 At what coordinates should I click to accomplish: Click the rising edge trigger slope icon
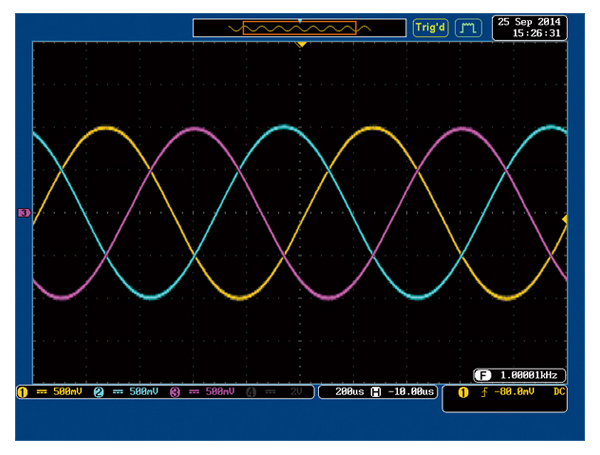pyautogui.click(x=484, y=392)
